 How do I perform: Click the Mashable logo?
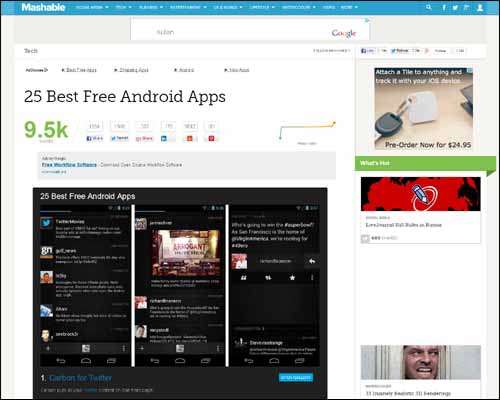[43, 7]
